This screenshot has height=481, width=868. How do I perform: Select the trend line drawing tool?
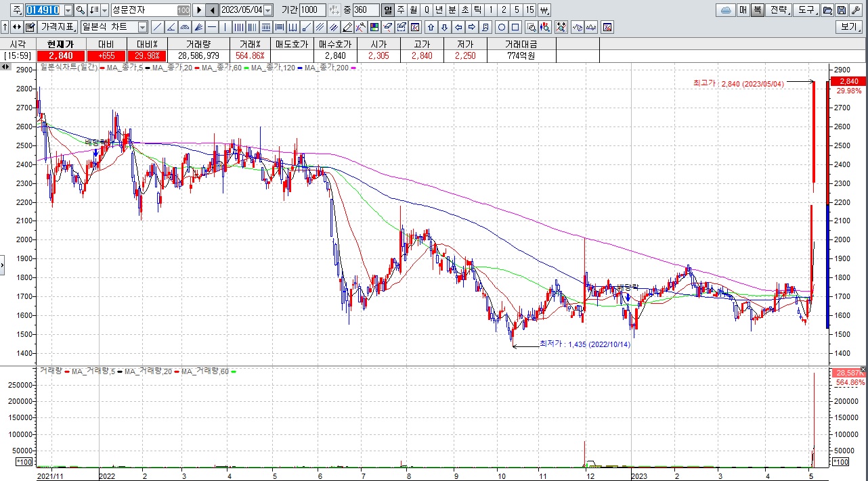tap(157, 27)
